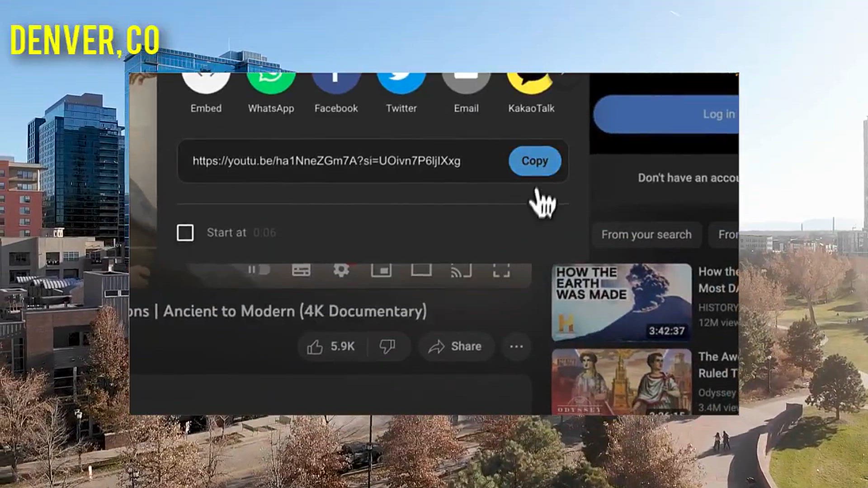Click the Embed share icon
This screenshot has width=868, height=488.
coord(206,83)
